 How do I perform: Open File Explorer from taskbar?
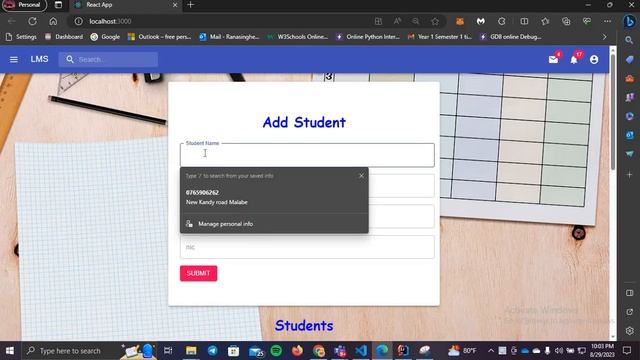pos(191,351)
